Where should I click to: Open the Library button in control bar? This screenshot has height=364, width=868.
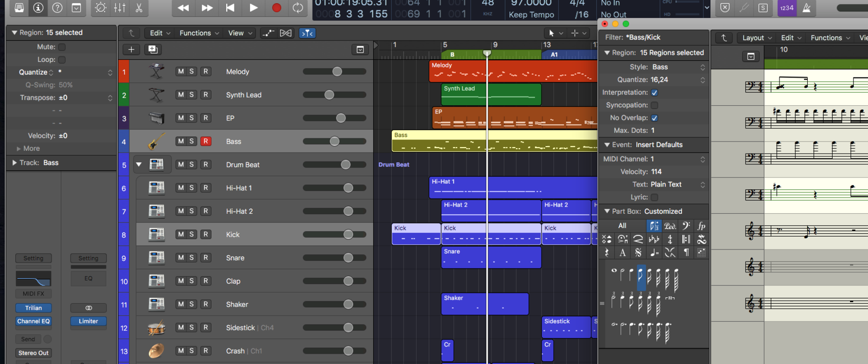point(19,8)
